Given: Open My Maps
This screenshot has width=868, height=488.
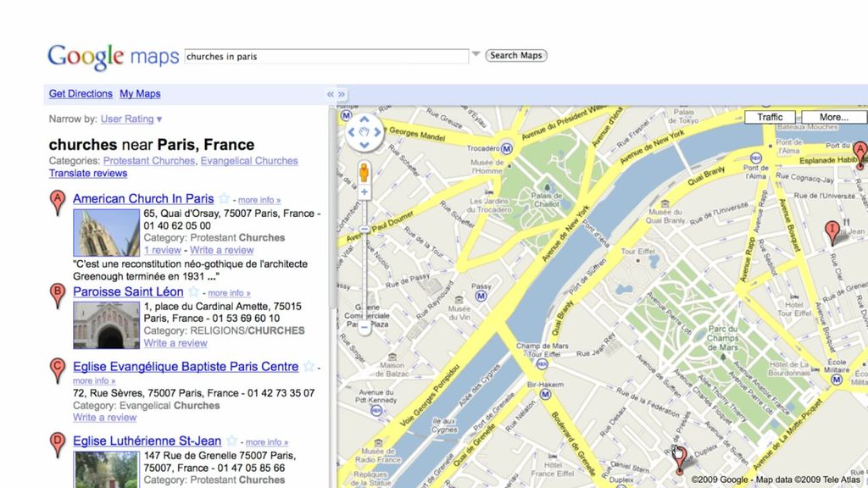Looking at the screenshot, I should (140, 93).
